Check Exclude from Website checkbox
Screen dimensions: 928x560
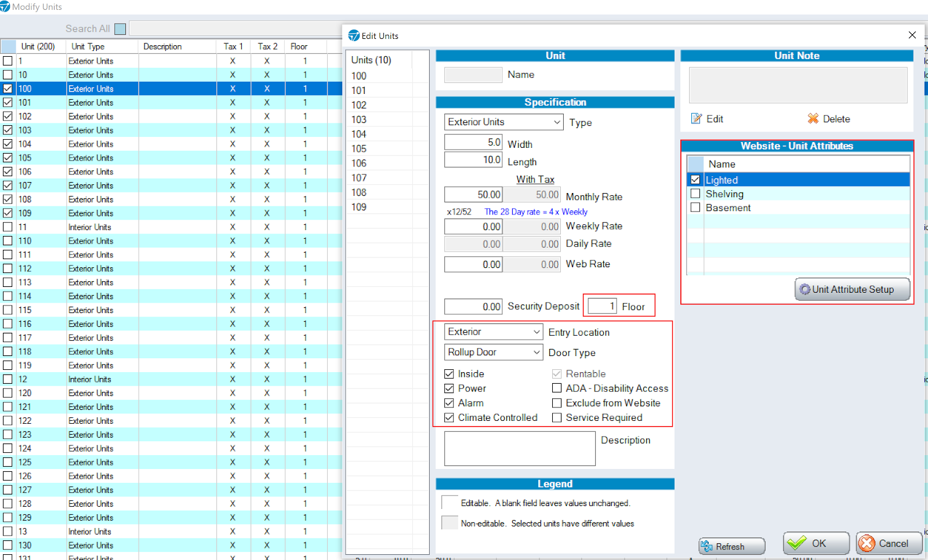coord(557,403)
